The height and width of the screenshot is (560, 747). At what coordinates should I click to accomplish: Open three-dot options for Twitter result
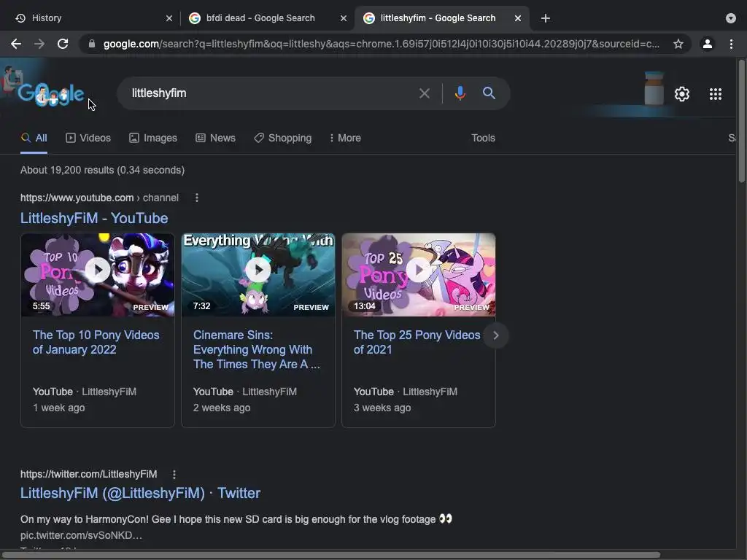(174, 474)
